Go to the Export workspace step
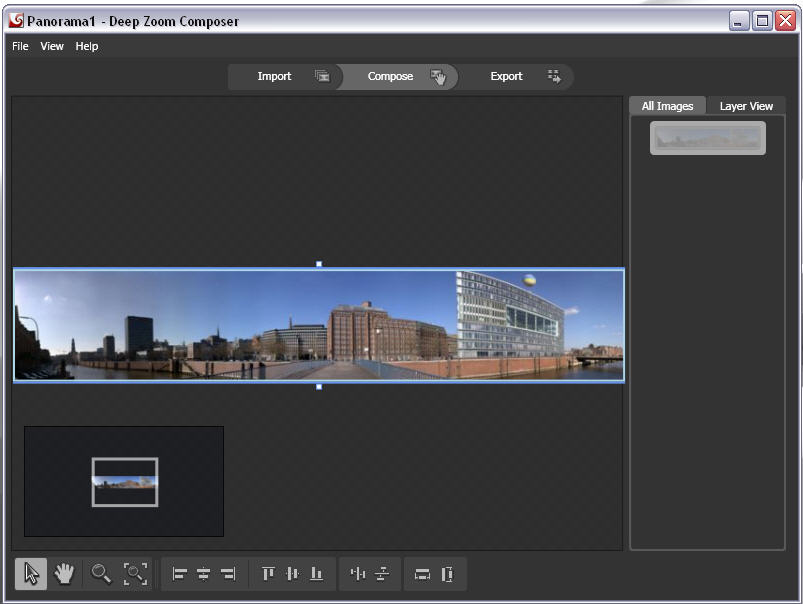Screen dimensions: 803x604 506,77
